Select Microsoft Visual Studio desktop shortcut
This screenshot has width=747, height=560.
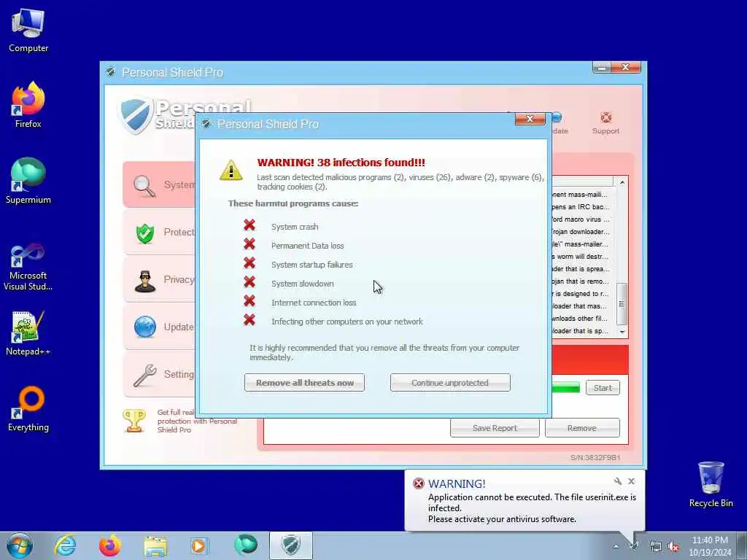(x=28, y=267)
